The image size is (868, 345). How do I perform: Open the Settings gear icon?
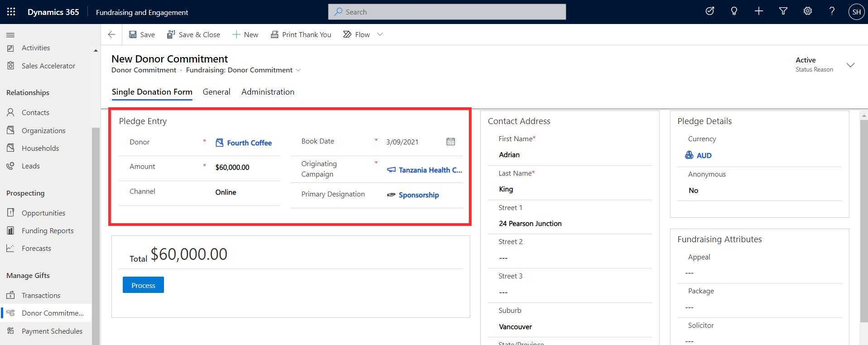[x=808, y=11]
